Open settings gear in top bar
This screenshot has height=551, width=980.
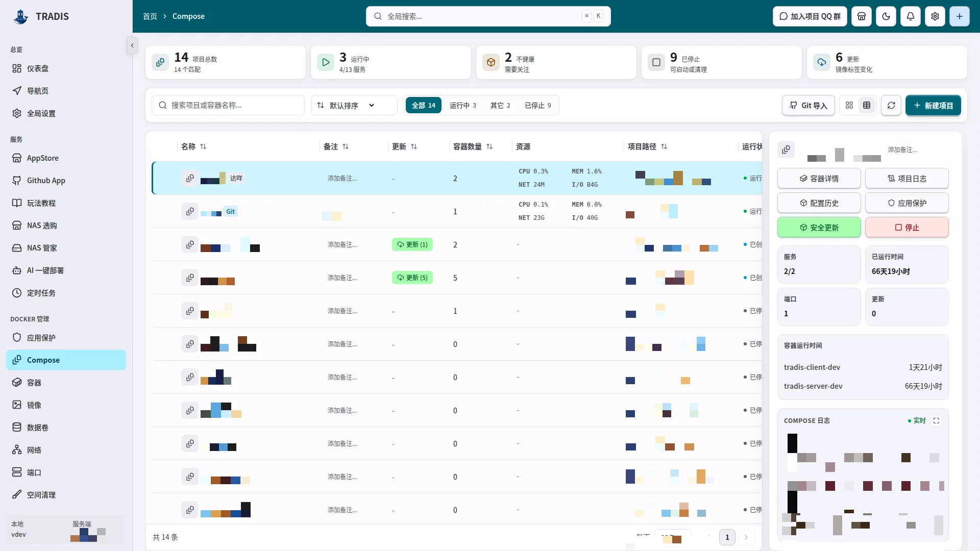(x=935, y=16)
